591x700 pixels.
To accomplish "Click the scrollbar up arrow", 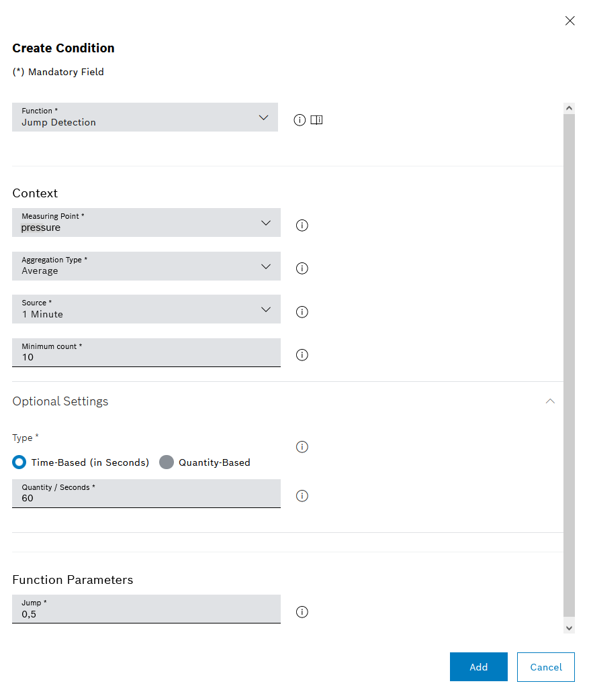I will (569, 108).
